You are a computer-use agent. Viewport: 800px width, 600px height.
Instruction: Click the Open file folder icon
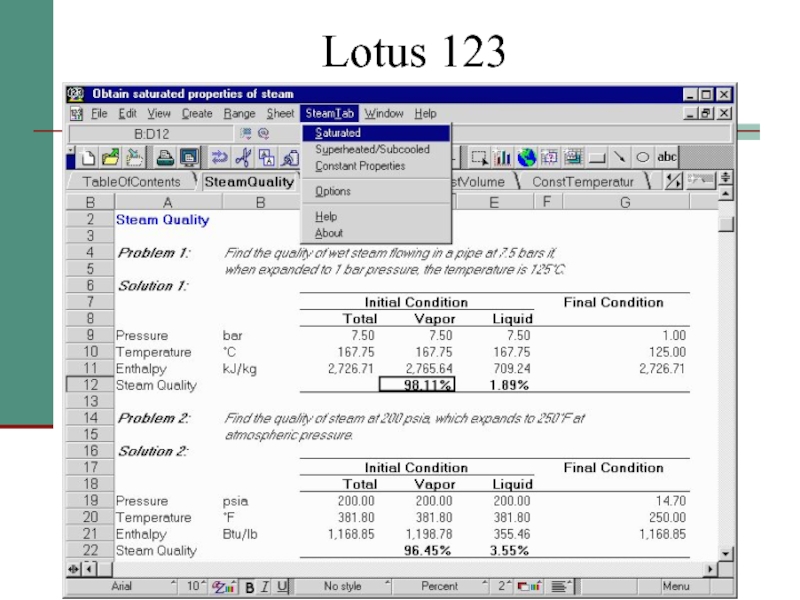tap(110, 157)
